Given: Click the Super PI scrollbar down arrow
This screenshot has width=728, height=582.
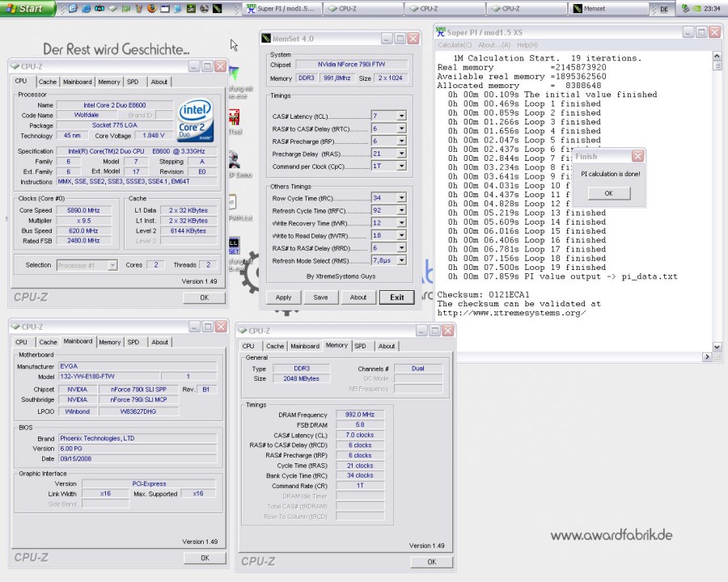Looking at the screenshot, I should [x=717, y=347].
